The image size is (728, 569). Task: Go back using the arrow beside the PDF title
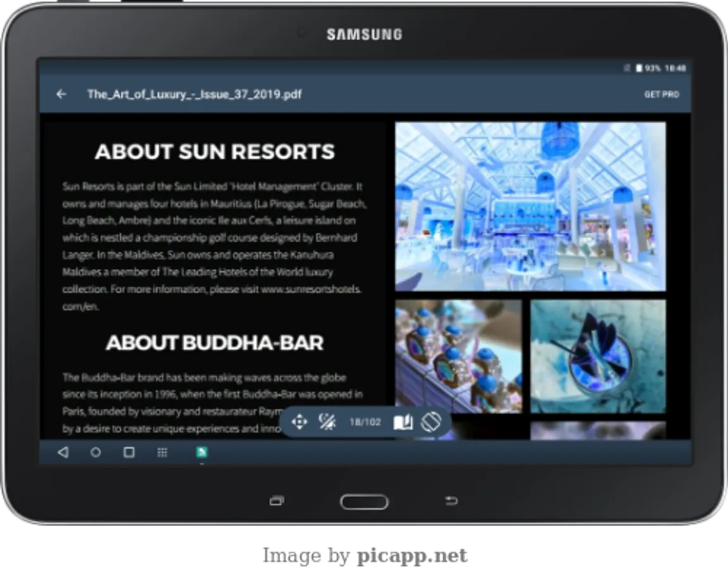[x=61, y=94]
